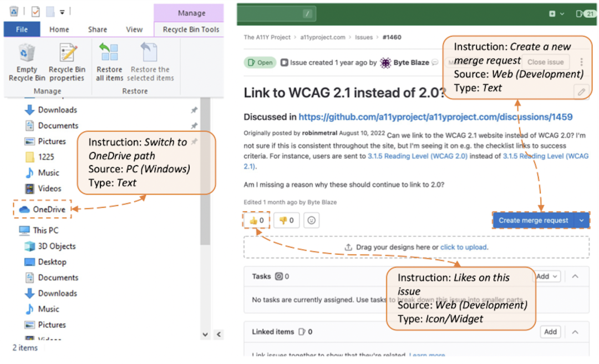The width and height of the screenshot is (599, 364).
Task: Click the thumbs up reaction button
Action: click(x=256, y=220)
